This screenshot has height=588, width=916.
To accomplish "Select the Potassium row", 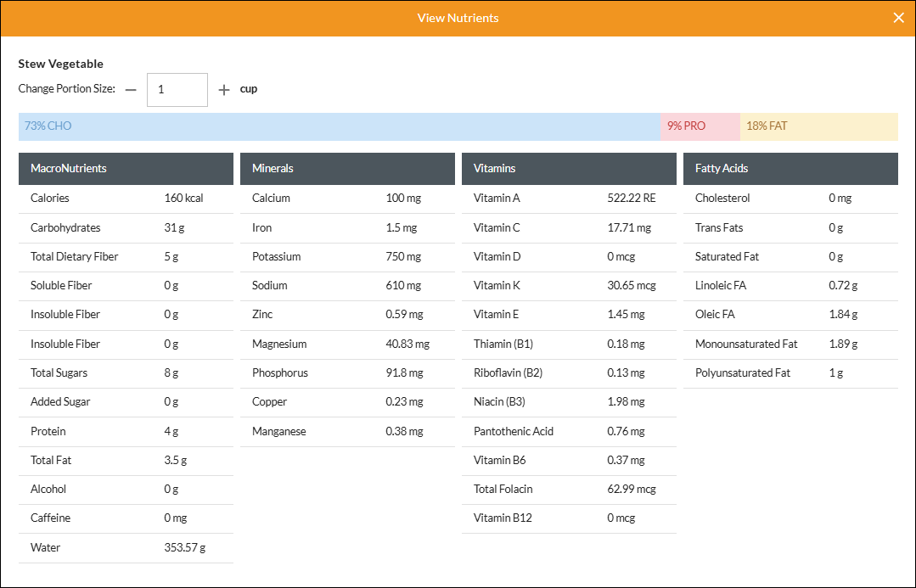I will click(x=347, y=257).
